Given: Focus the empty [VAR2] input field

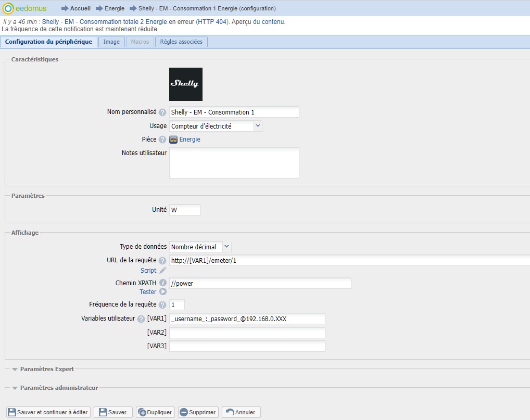Looking at the screenshot, I should [x=247, y=333].
